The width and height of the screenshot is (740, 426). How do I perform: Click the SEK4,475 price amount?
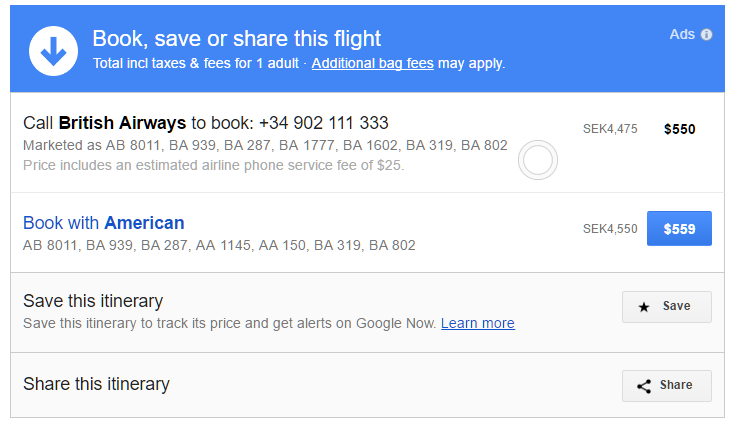610,129
